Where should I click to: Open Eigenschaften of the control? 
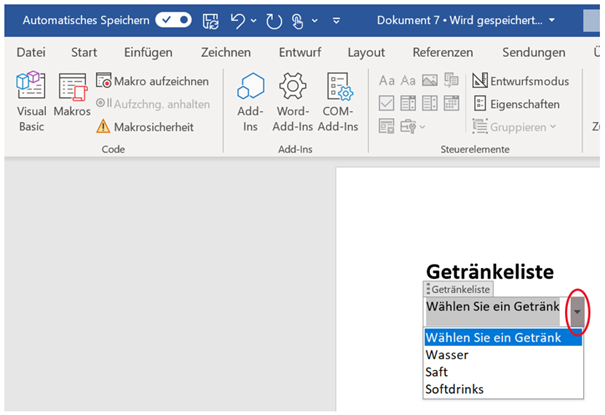point(516,104)
